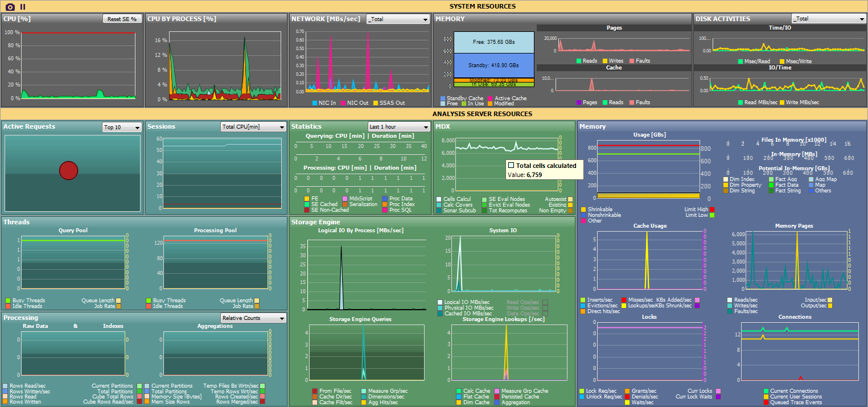The image size is (868, 407).
Task: Click the Tot Recomputes legend swatch
Action: [x=484, y=211]
